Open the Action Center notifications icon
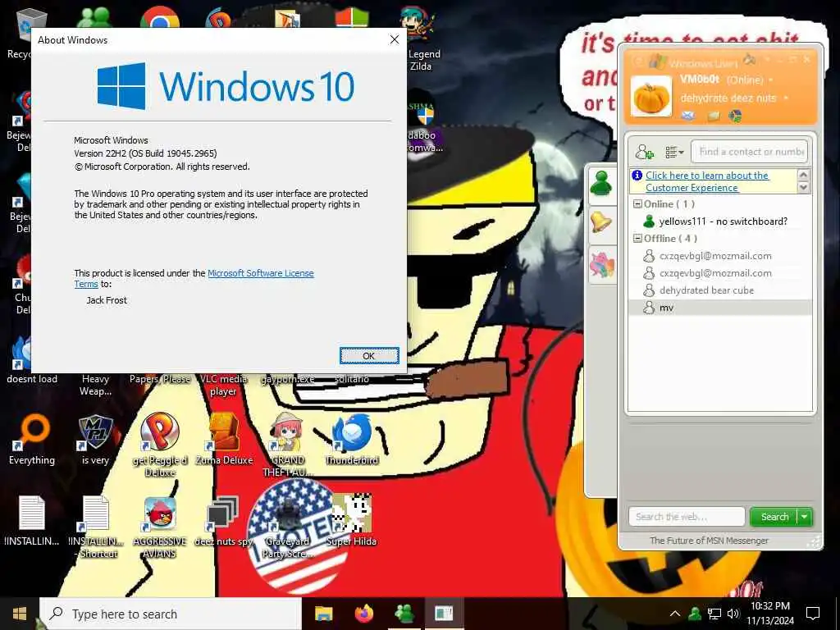The height and width of the screenshot is (630, 840). coord(813,614)
